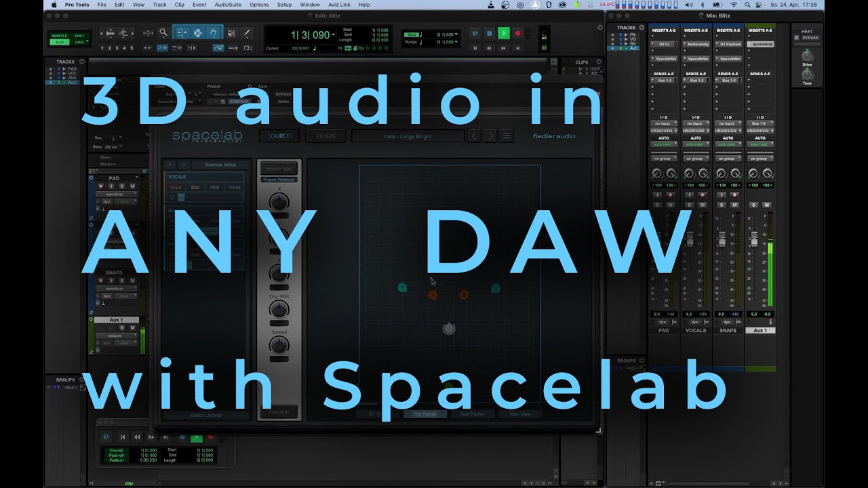Select the Grabber hand tool

click(213, 33)
